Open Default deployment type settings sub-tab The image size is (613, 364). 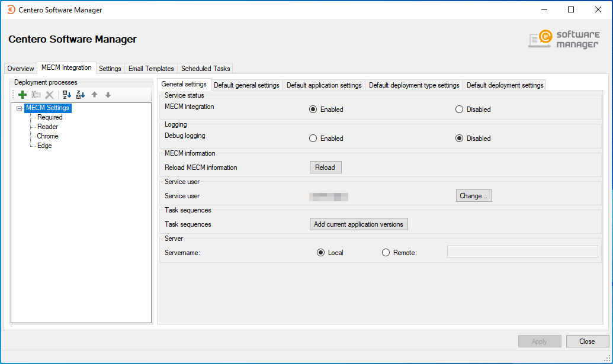414,85
